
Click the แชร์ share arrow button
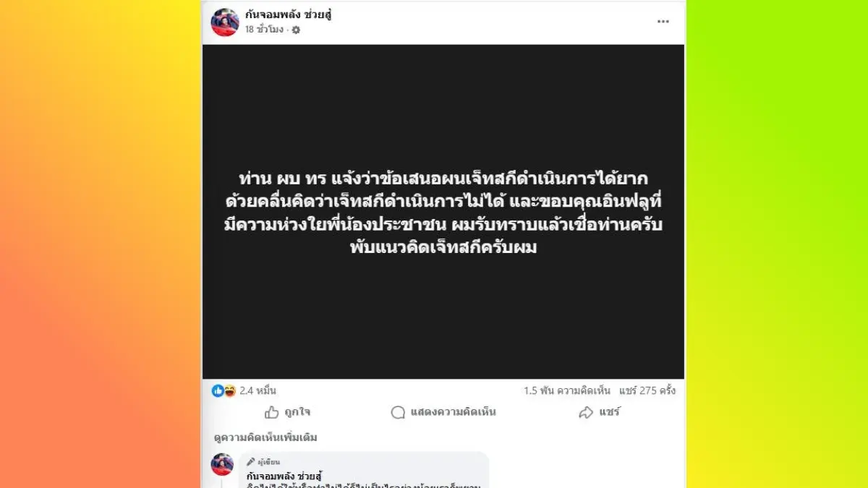tap(600, 412)
